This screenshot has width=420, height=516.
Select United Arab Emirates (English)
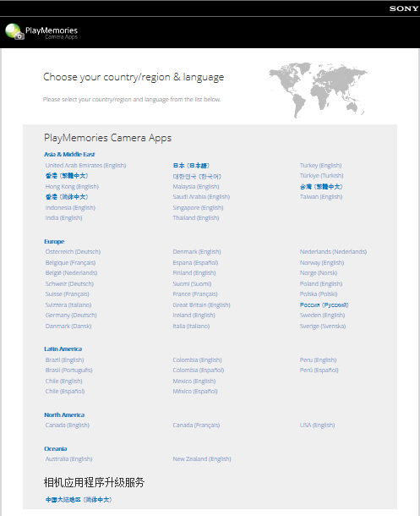pyautogui.click(x=86, y=165)
